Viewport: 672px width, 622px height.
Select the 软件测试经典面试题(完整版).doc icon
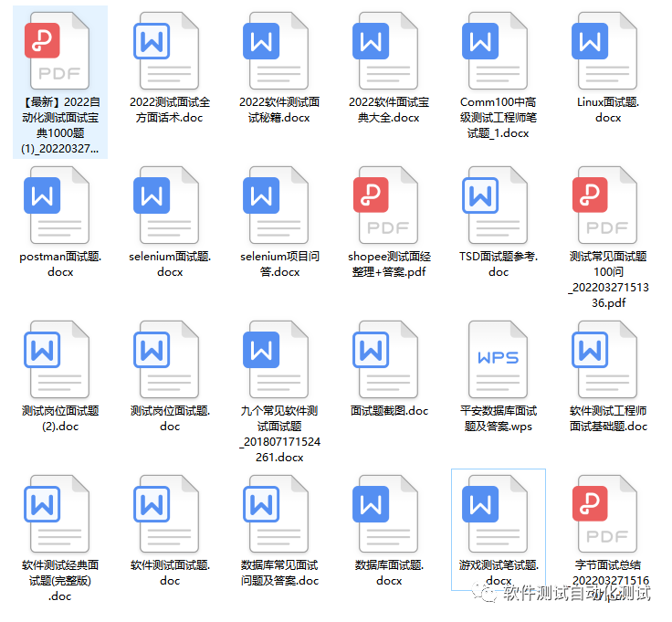click(58, 513)
